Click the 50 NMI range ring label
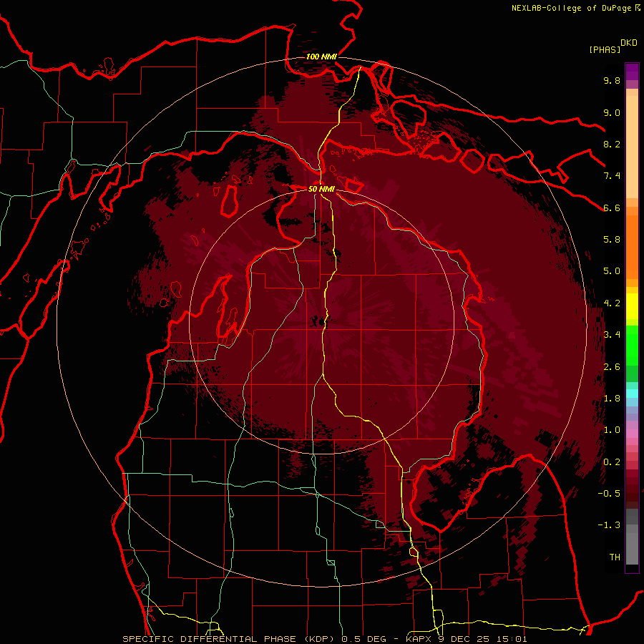This screenshot has height=644, width=644. [321, 189]
